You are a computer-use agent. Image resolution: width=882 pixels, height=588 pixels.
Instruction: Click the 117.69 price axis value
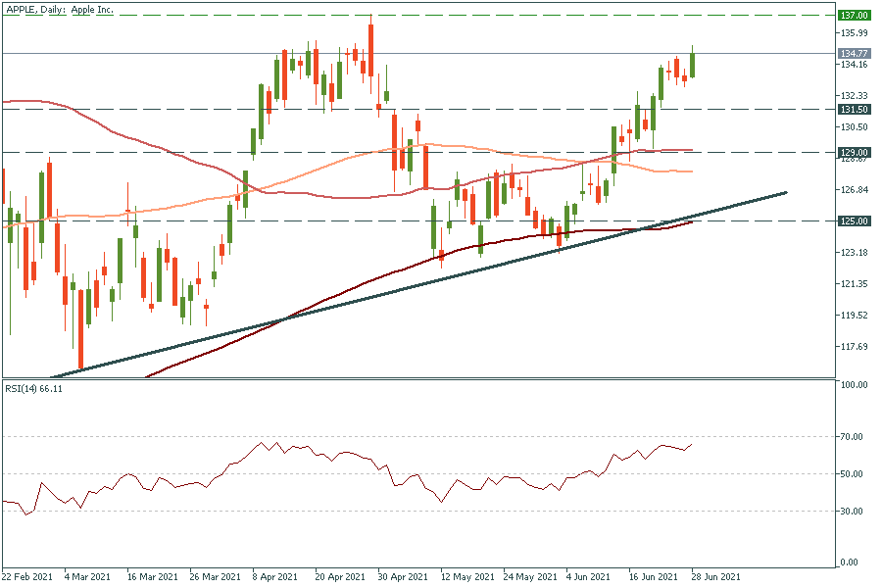855,347
